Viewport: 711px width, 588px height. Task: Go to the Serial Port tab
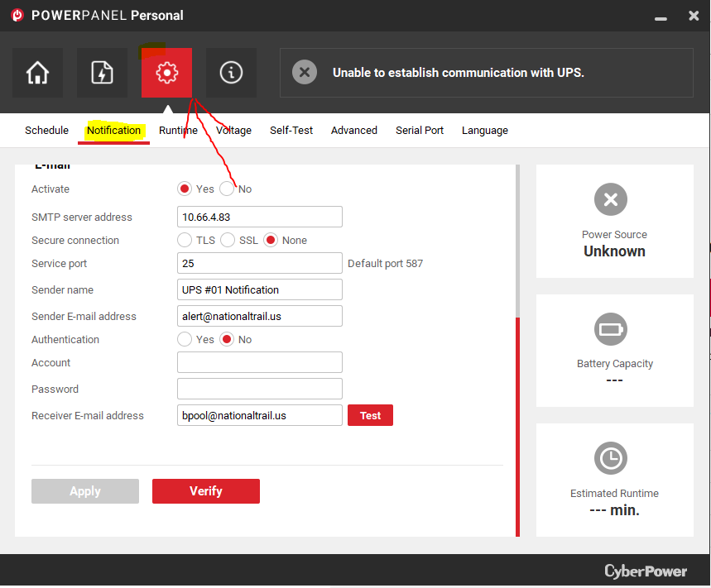pos(420,131)
